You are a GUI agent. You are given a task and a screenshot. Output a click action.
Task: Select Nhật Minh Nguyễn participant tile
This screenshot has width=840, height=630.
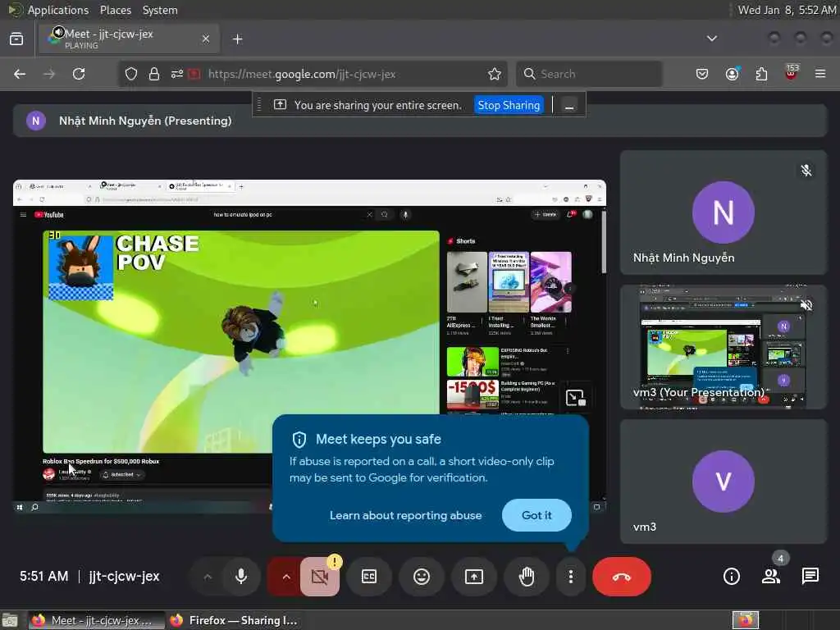(724, 212)
